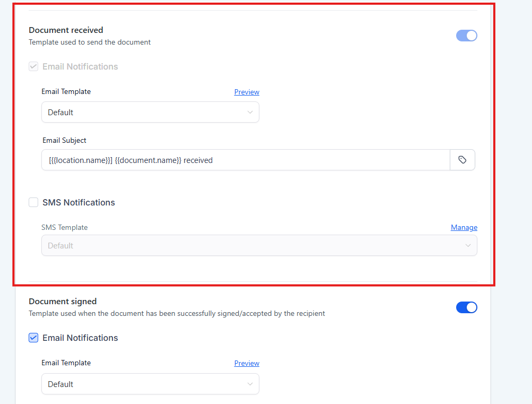Open the Manage link for SMS Template

464,227
